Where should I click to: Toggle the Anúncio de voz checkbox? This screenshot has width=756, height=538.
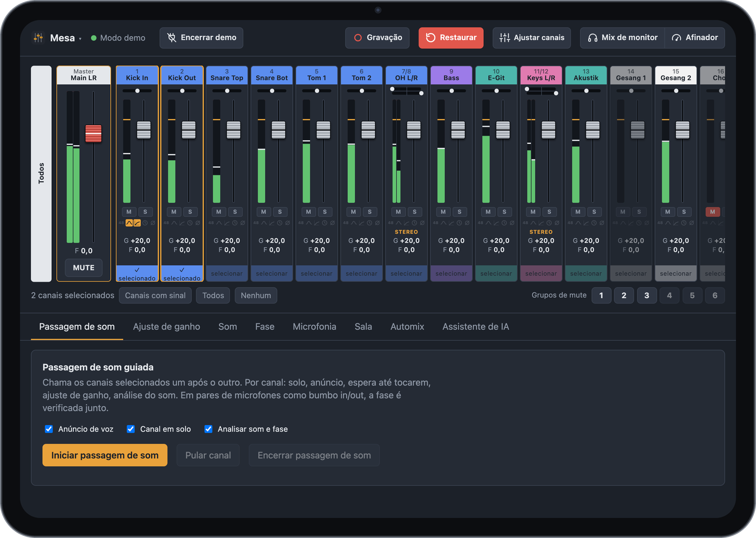tap(49, 429)
